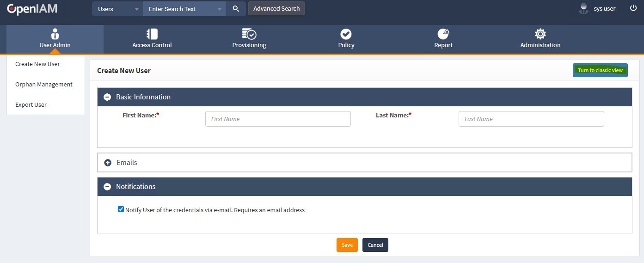The height and width of the screenshot is (263, 644).
Task: Open the Users search type dropdown
Action: pos(117,9)
